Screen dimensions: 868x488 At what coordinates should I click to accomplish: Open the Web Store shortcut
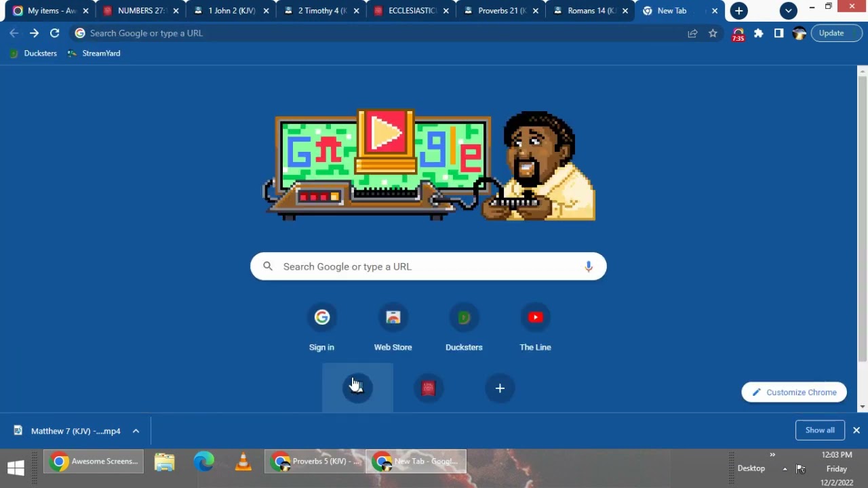tap(393, 329)
